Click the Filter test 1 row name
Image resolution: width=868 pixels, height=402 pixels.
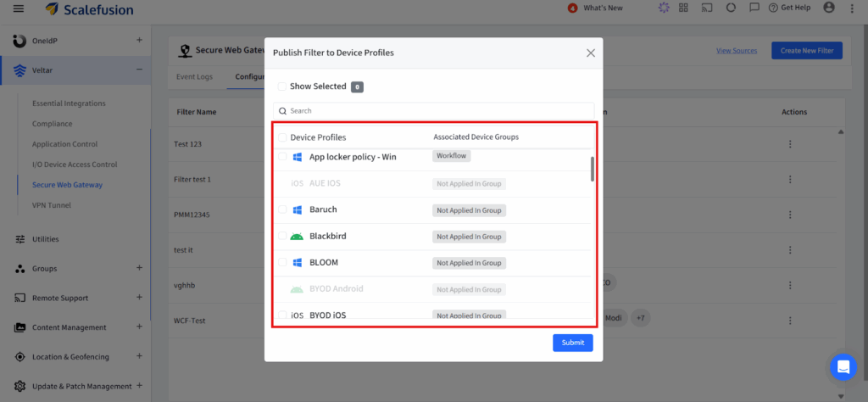tap(192, 180)
